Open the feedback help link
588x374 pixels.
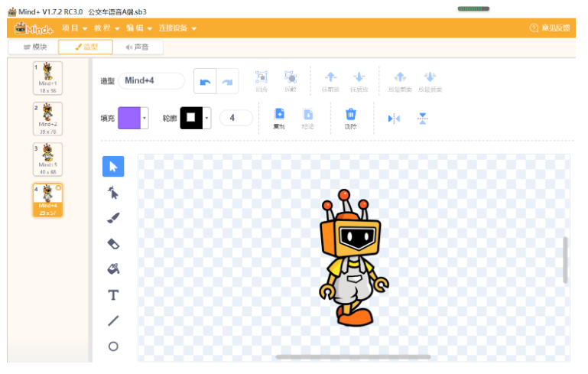coord(550,28)
